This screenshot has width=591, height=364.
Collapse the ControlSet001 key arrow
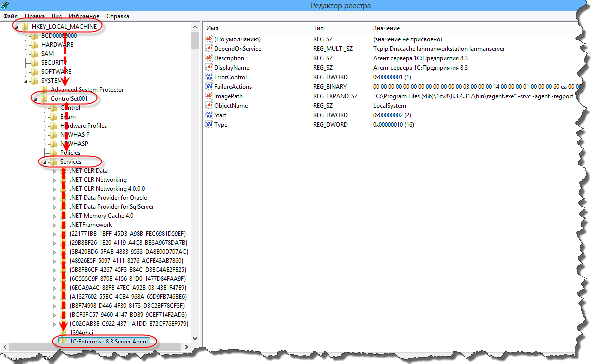click(36, 99)
